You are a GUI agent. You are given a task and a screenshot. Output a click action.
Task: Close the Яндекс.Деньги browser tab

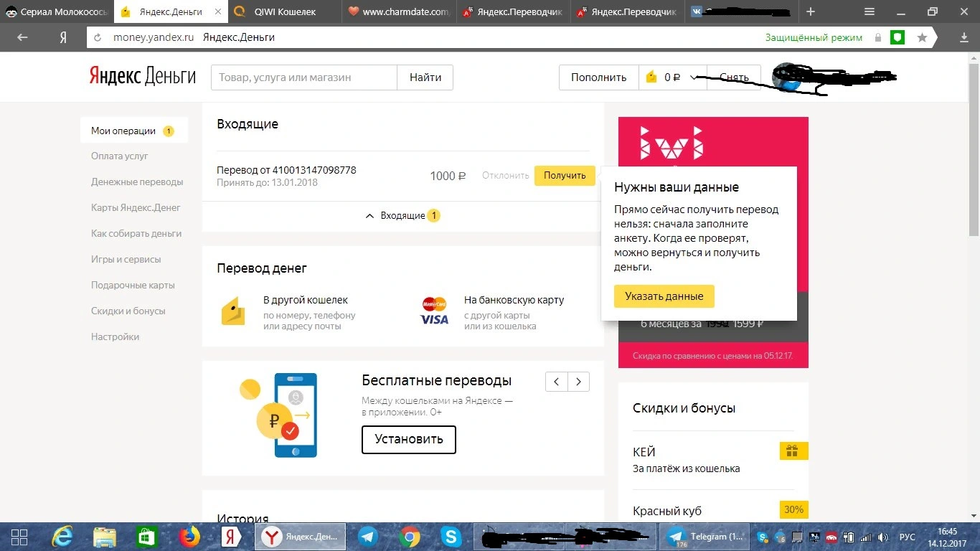[217, 11]
